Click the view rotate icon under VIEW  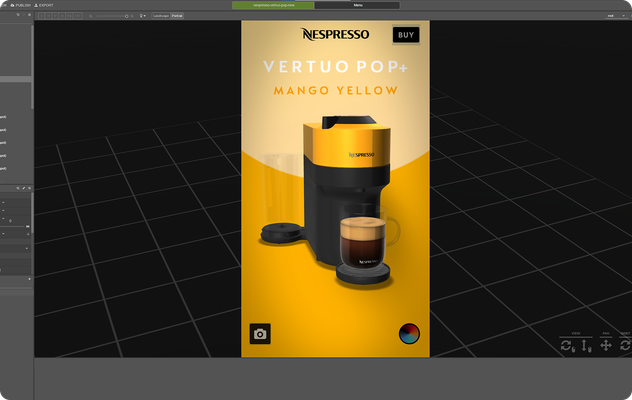tap(567, 346)
